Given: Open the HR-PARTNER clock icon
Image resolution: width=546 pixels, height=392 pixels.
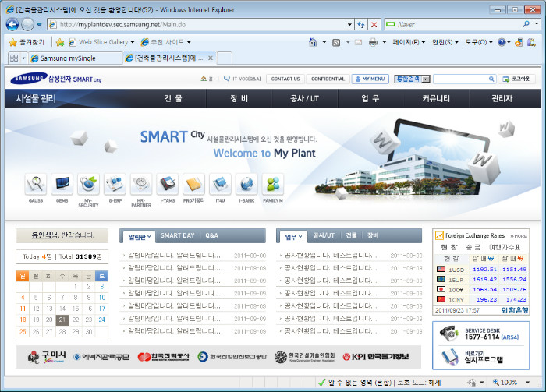Looking at the screenshot, I should pos(141,184).
